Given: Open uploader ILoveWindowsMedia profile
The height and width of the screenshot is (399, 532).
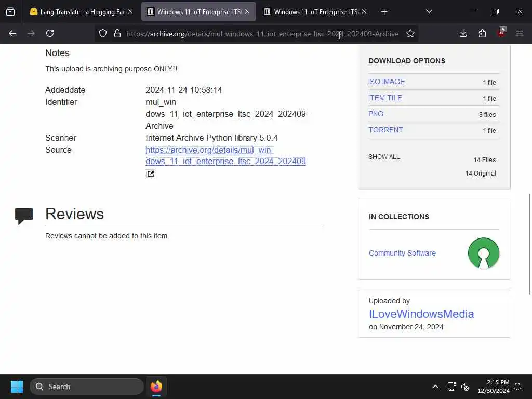Looking at the screenshot, I should [x=421, y=314].
